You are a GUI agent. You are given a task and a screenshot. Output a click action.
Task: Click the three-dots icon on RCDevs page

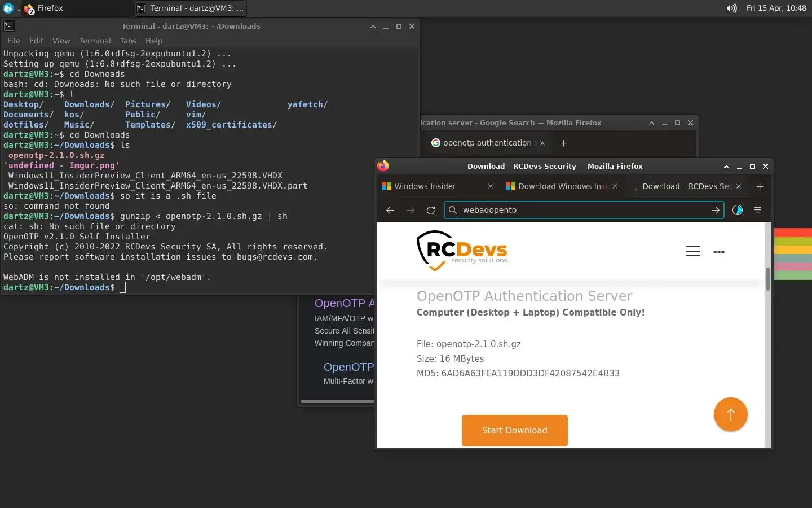(x=719, y=252)
